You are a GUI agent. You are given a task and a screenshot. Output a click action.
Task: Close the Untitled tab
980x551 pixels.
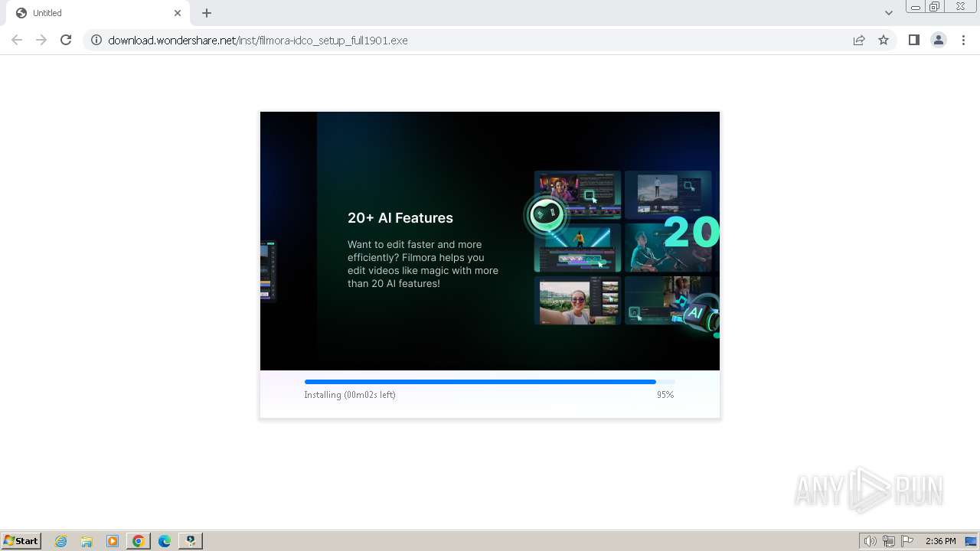tap(178, 13)
